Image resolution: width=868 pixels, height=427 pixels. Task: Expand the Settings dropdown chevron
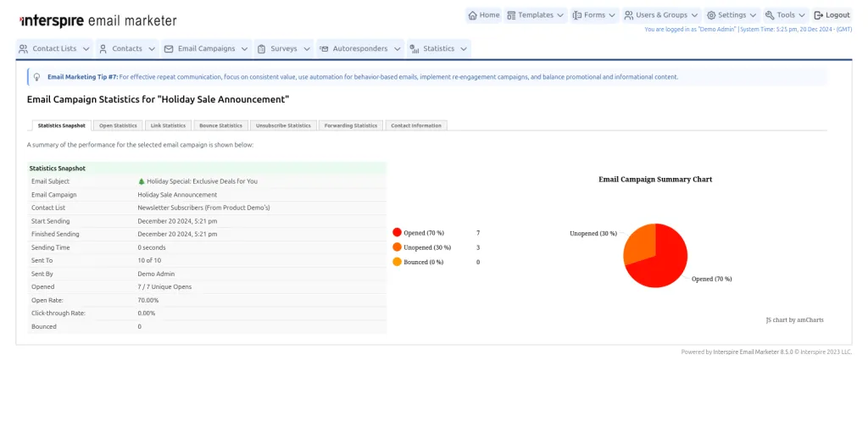point(753,15)
